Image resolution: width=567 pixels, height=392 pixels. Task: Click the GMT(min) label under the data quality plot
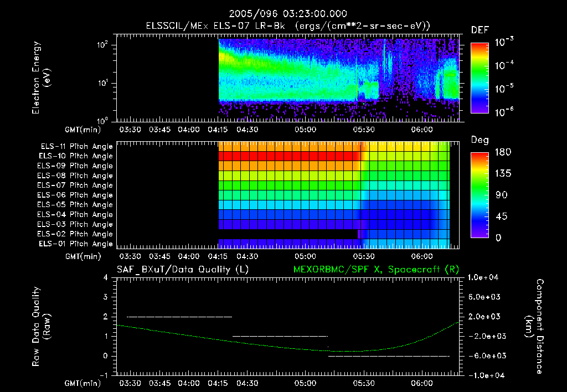[x=83, y=383]
